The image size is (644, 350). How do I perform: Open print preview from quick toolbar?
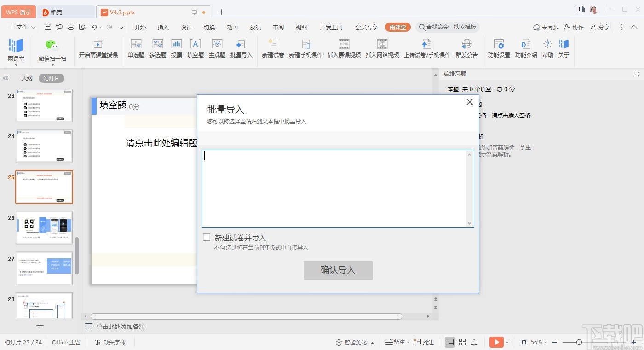point(82,27)
